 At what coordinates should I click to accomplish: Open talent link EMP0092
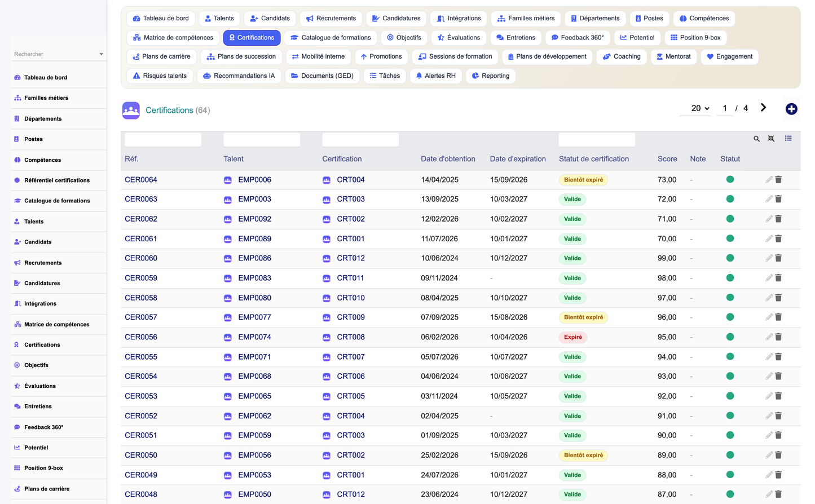point(254,219)
